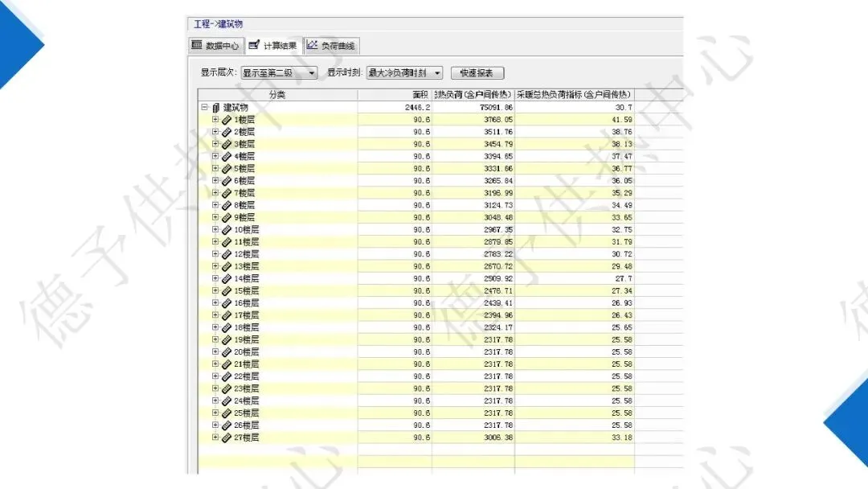
Task: Click heat index value 33.18
Action: tap(621, 438)
